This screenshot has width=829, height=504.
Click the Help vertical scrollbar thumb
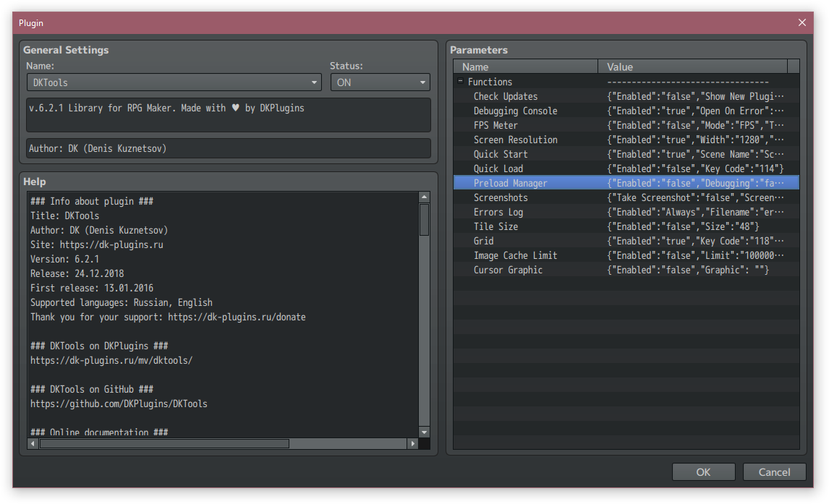coord(424,220)
